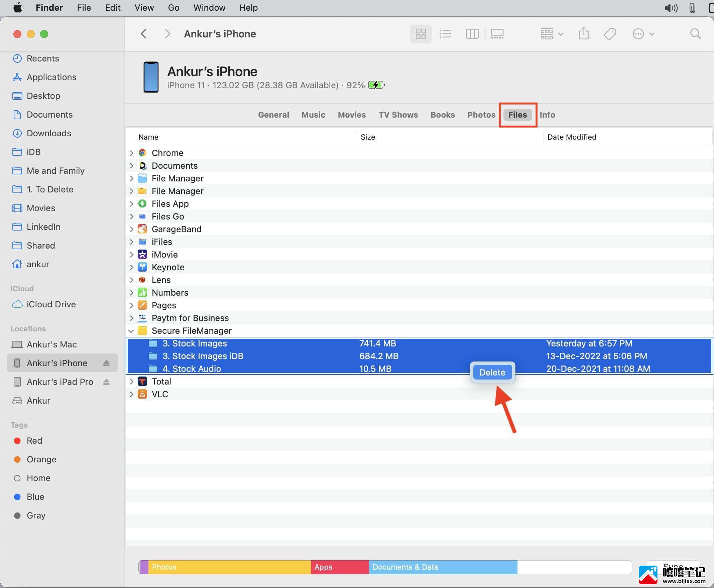Select the Blue tag
Screen dimensions: 714x588
[35, 496]
